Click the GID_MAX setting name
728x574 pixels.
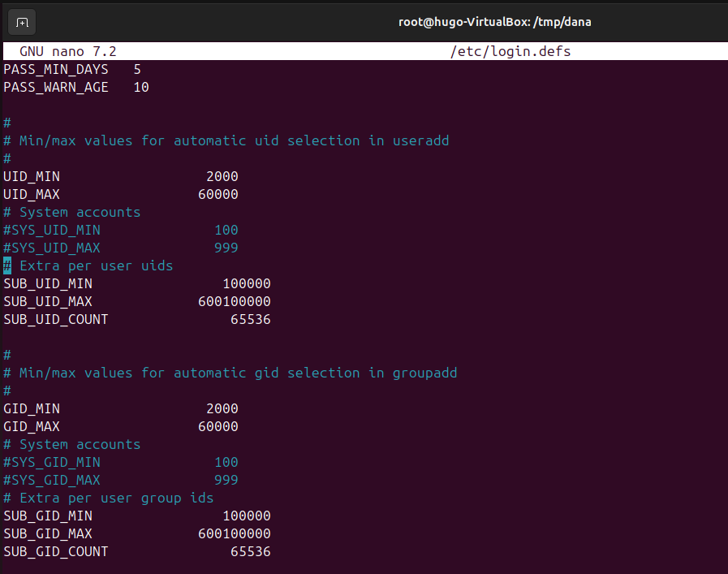32,426
